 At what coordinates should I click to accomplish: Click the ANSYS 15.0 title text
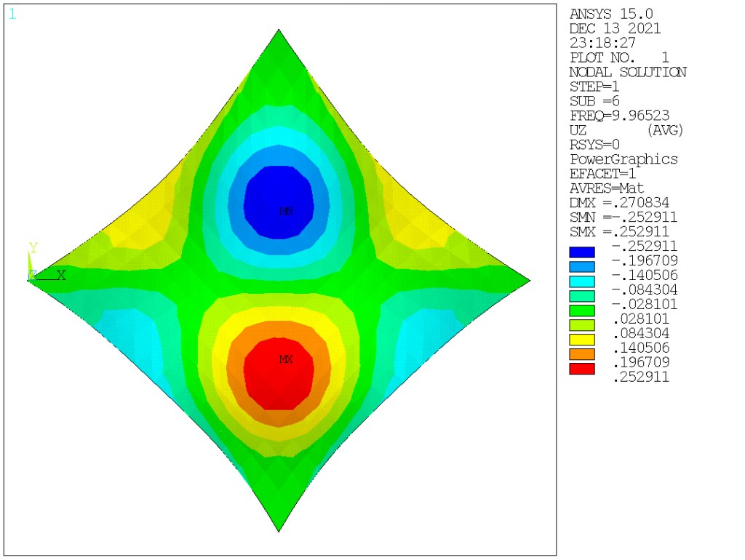point(612,14)
